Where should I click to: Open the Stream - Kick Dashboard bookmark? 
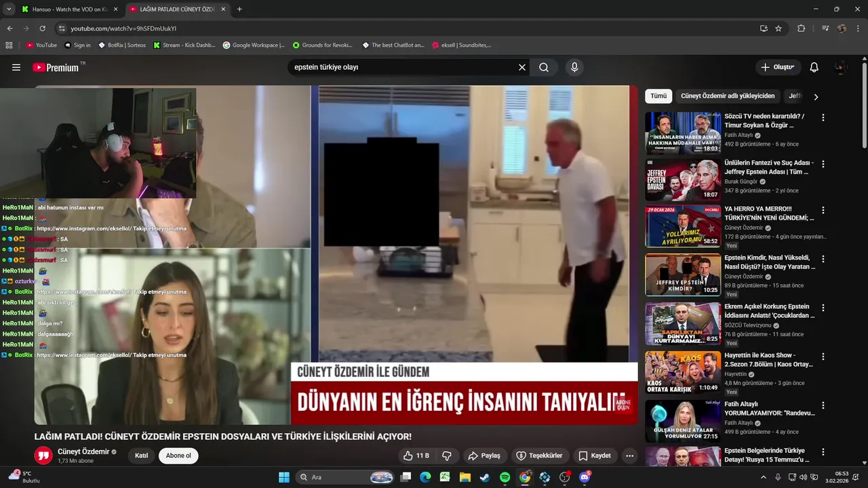click(184, 45)
